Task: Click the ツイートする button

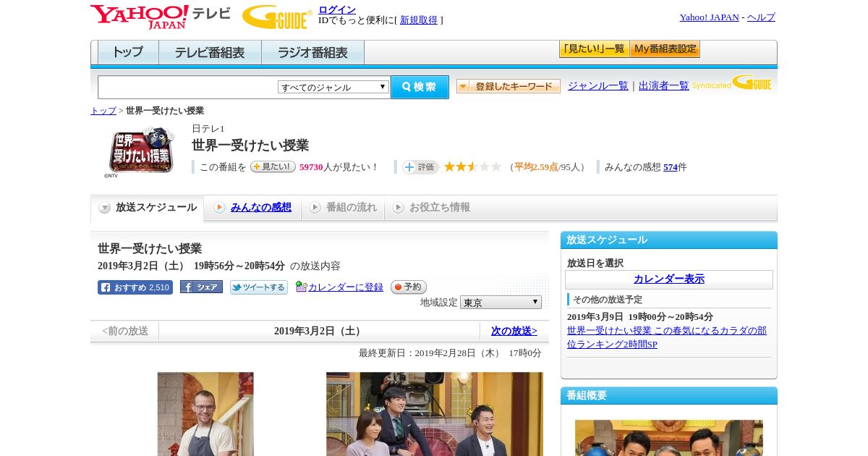Action: pyautogui.click(x=259, y=287)
